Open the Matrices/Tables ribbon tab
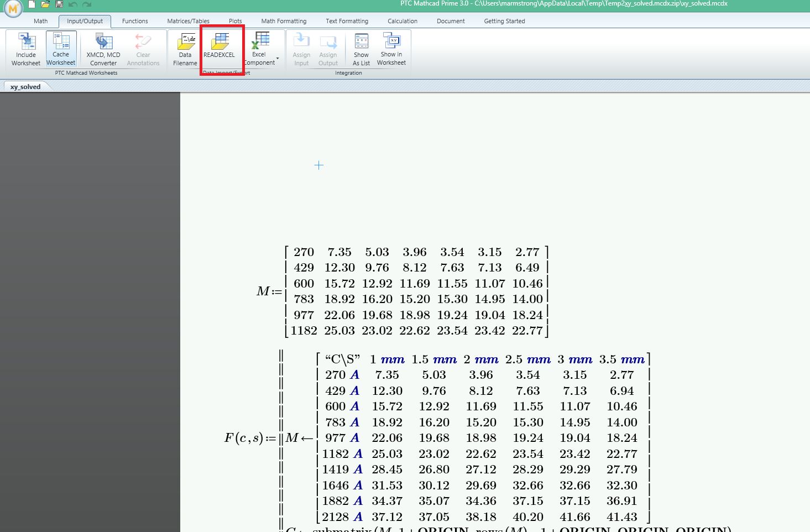The image size is (810, 532). tap(189, 21)
